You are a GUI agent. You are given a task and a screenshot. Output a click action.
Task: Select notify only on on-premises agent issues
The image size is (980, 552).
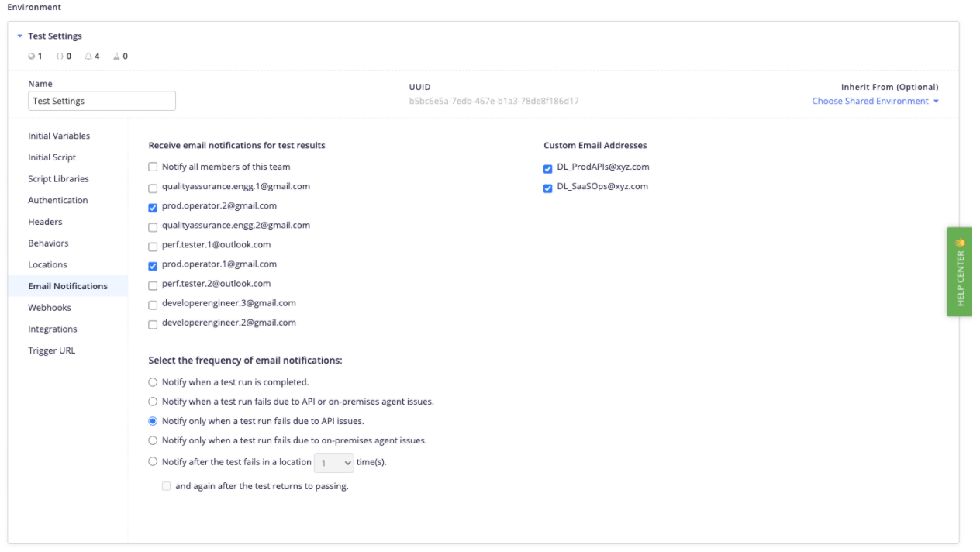[x=153, y=440]
